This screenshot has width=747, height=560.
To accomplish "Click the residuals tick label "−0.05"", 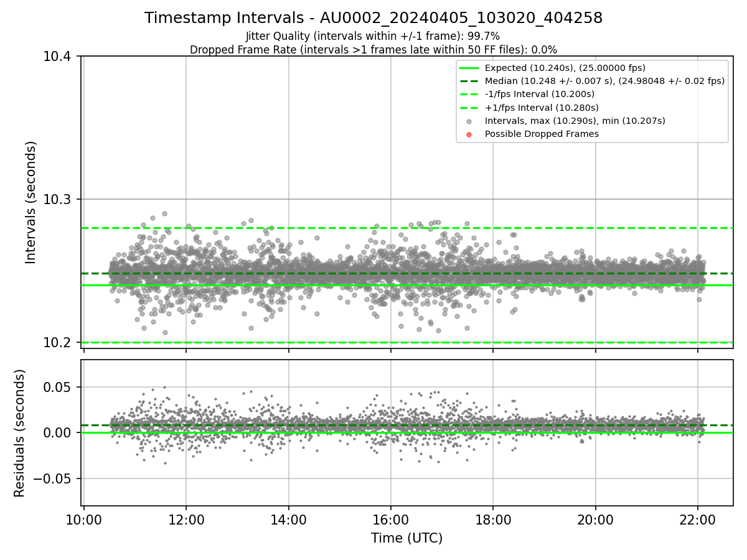I will [53, 479].
